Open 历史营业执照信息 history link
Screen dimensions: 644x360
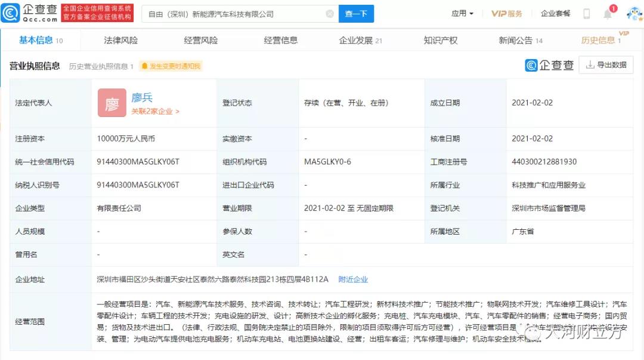(x=101, y=66)
